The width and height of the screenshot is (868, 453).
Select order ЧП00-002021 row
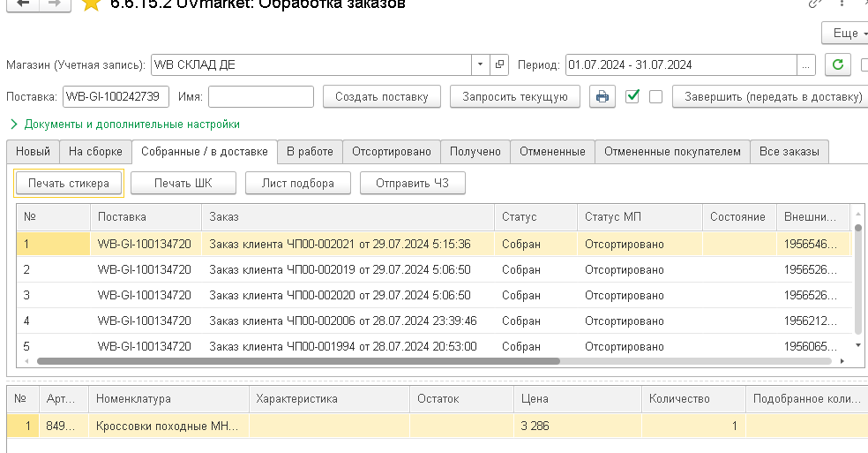(433, 244)
